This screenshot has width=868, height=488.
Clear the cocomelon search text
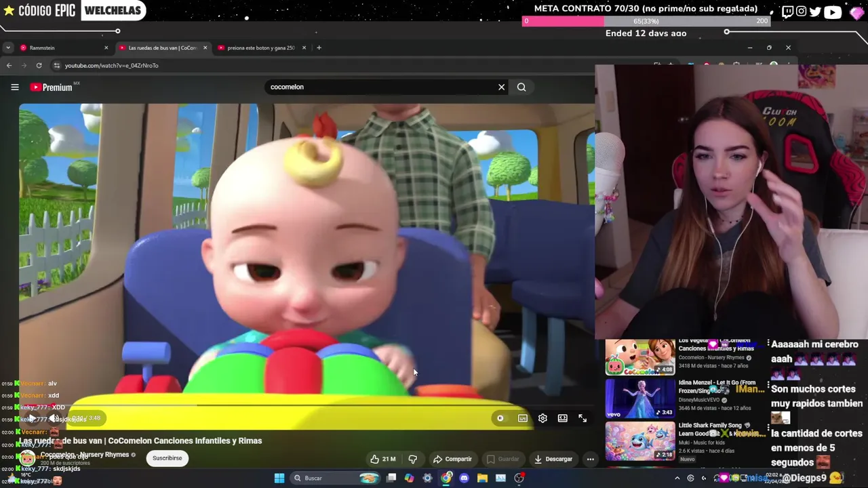point(501,87)
